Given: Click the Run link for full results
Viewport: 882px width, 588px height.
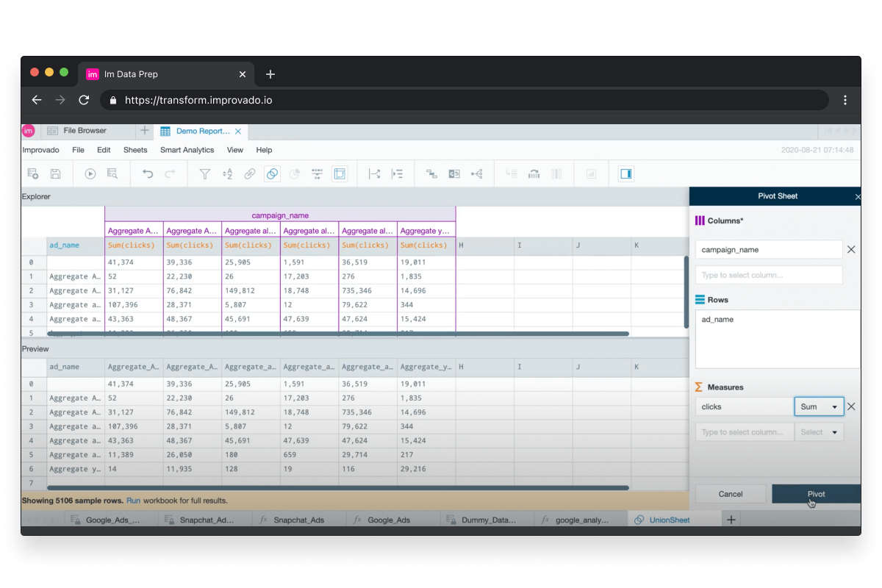Looking at the screenshot, I should pos(133,499).
